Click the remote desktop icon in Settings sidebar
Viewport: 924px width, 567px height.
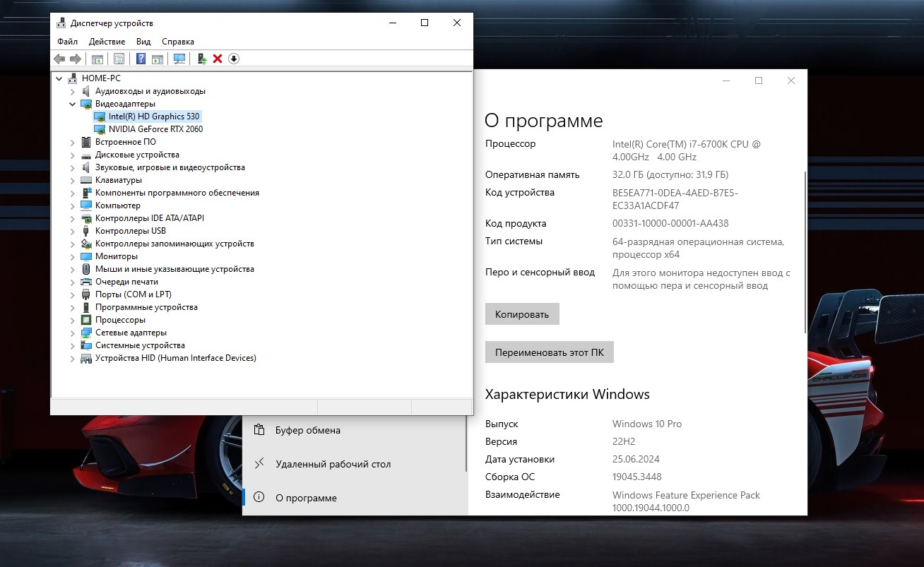259,464
